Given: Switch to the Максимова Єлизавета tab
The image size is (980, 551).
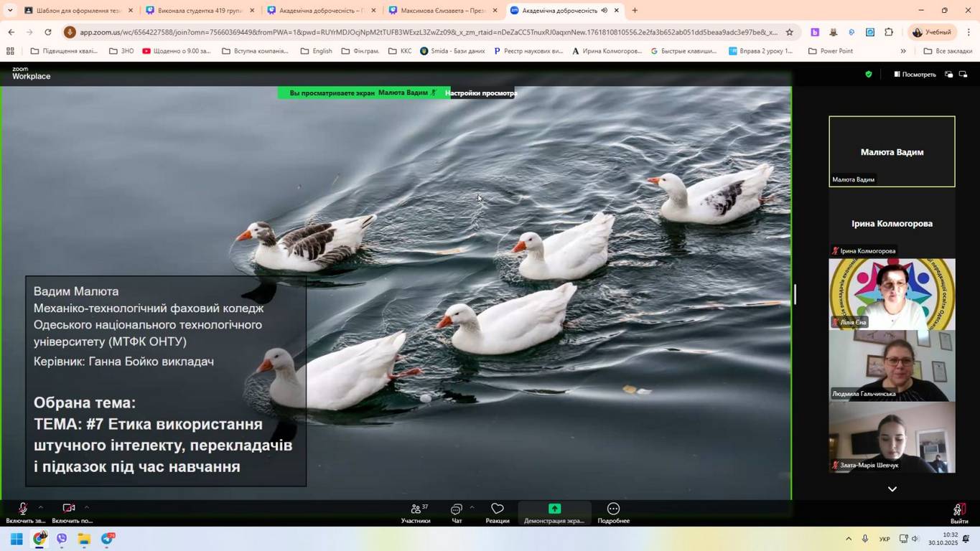Looking at the screenshot, I should click(x=442, y=11).
